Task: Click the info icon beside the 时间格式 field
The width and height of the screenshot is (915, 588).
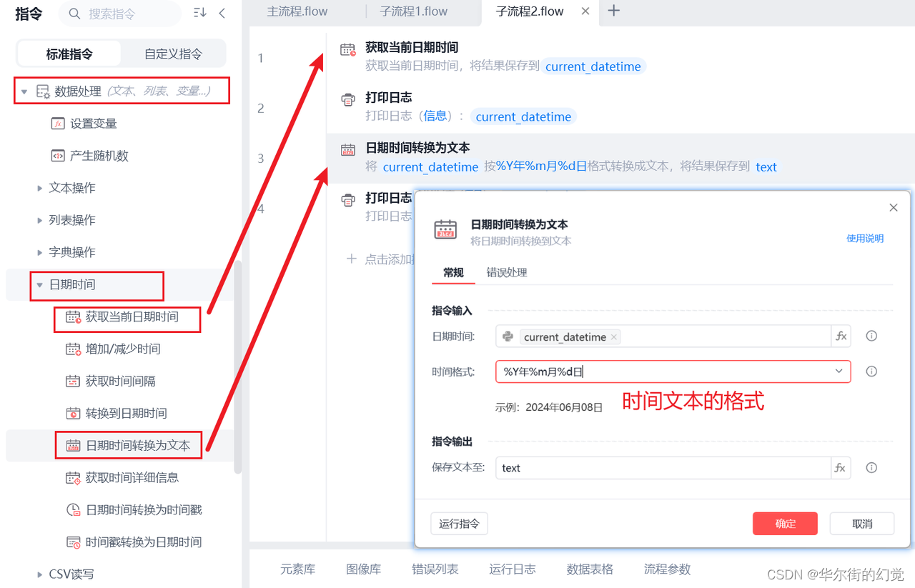Action: [x=871, y=372]
